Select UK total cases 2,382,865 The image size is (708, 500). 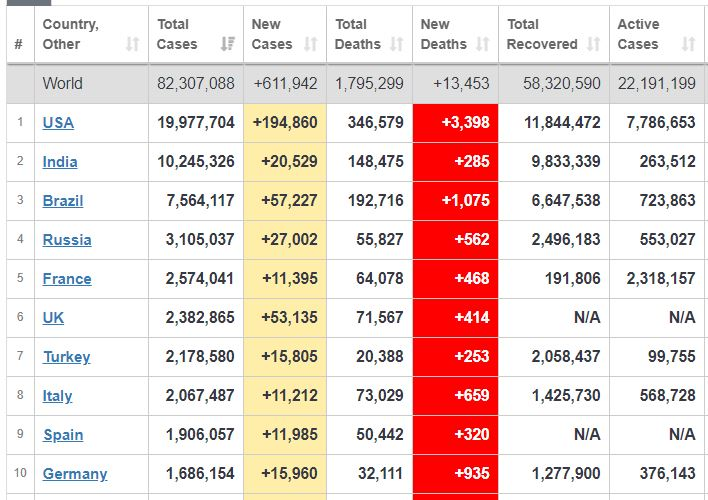tap(200, 317)
